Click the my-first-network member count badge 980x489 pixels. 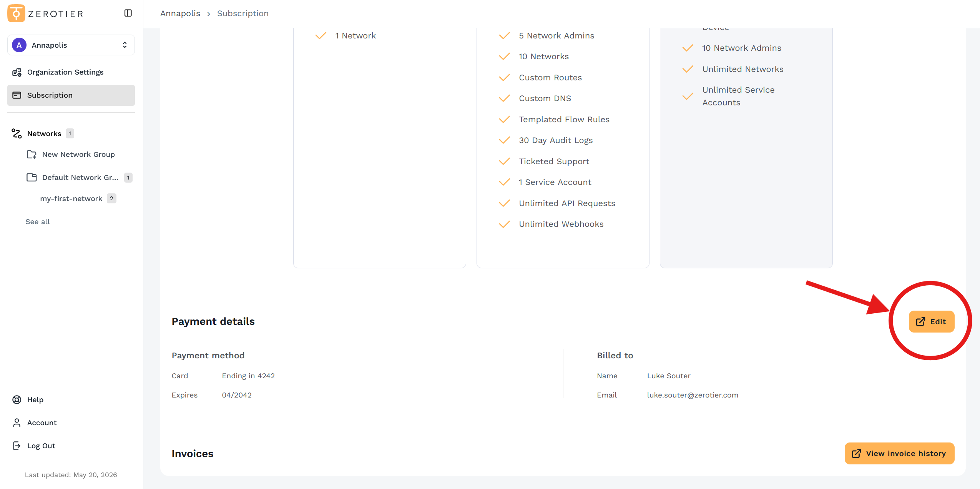(111, 199)
